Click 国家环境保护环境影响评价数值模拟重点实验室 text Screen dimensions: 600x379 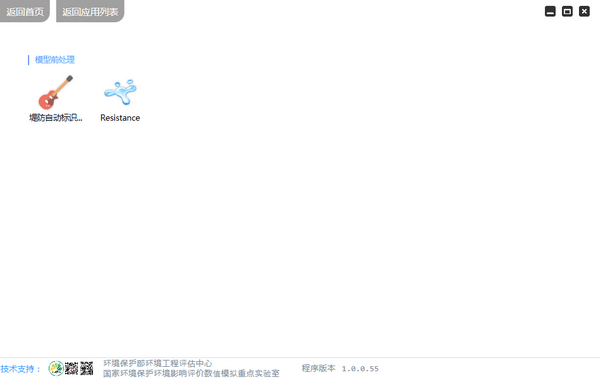(191, 373)
